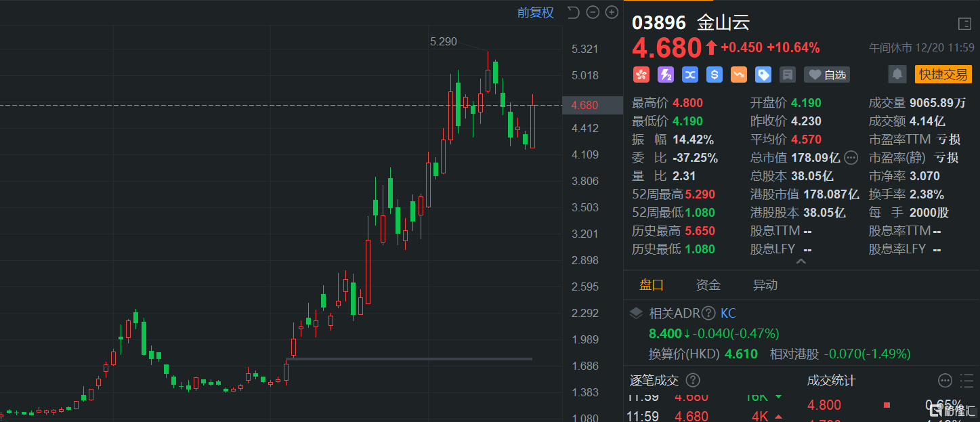The image size is (980, 422).
Task: Zoom out on the chart with minus icon
Action: [592, 12]
